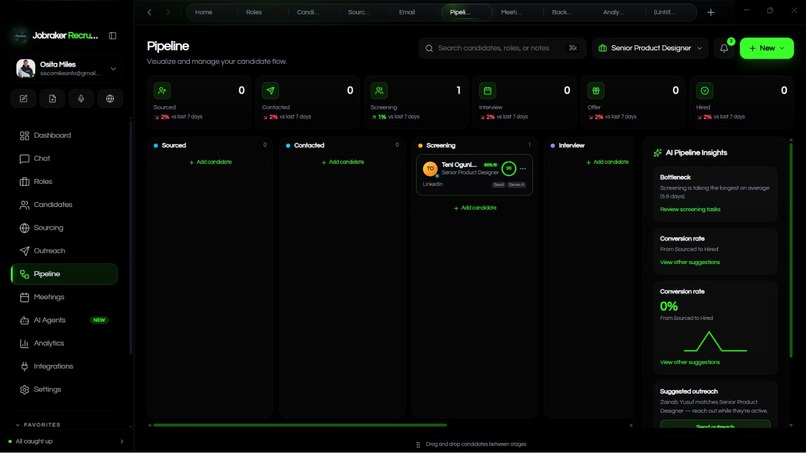Add candidate to Contacted column
The width and height of the screenshot is (806, 453).
coord(342,162)
